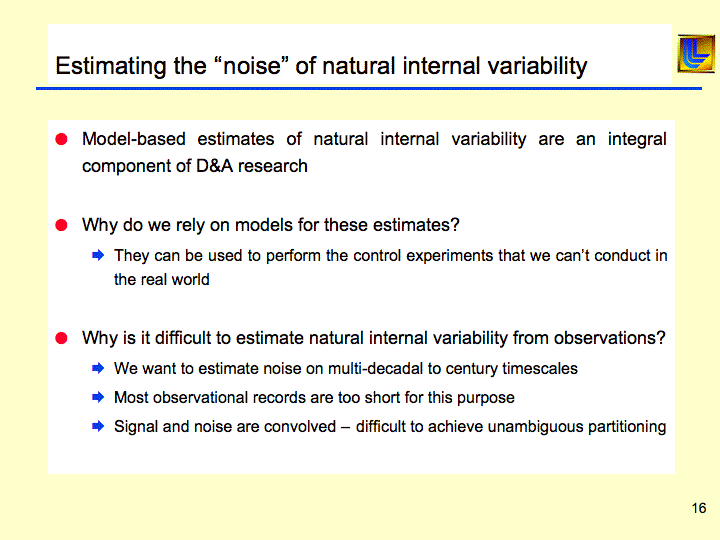Screen dimensions: 720x540
Task: Click the red bullet beside "Why do we rely"
Action: 61,225
